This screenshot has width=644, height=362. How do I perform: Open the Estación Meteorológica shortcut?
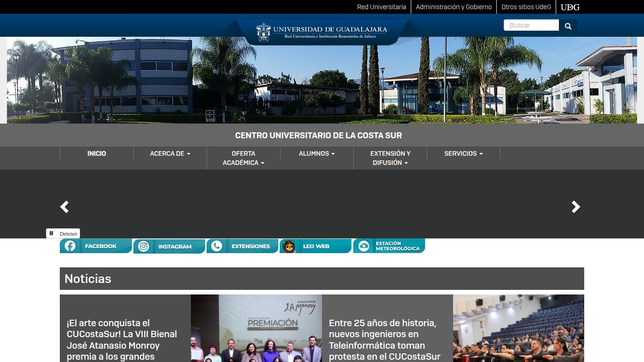click(x=389, y=246)
